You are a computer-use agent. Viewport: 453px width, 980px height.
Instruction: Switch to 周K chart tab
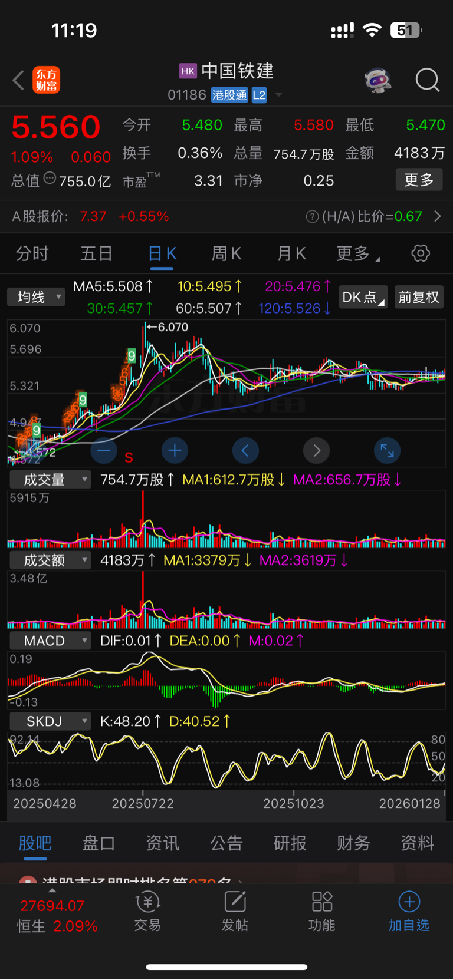point(226,253)
